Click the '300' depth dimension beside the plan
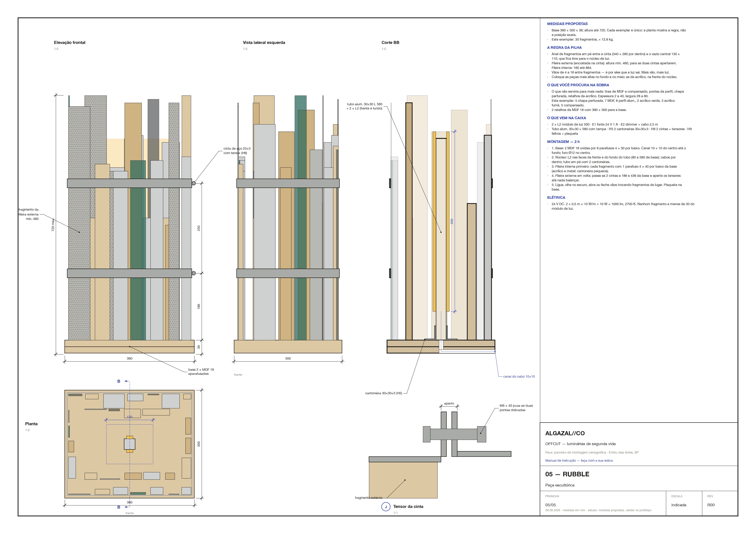 point(199,444)
